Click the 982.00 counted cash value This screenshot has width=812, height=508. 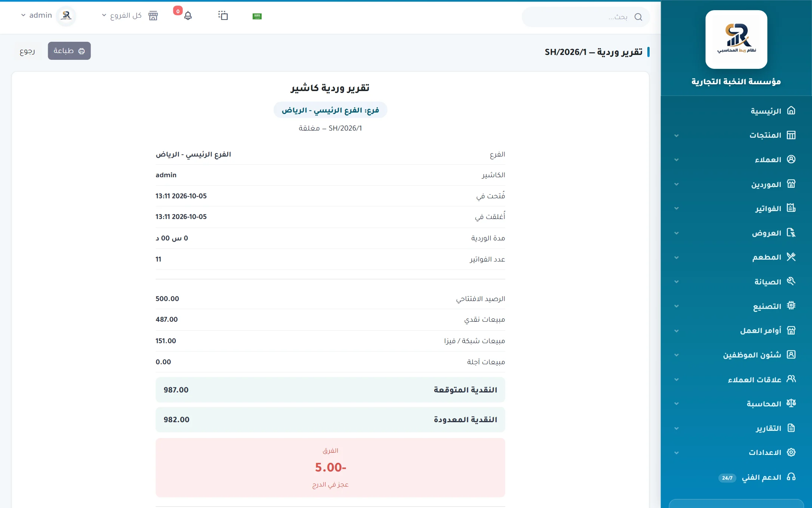pos(176,420)
